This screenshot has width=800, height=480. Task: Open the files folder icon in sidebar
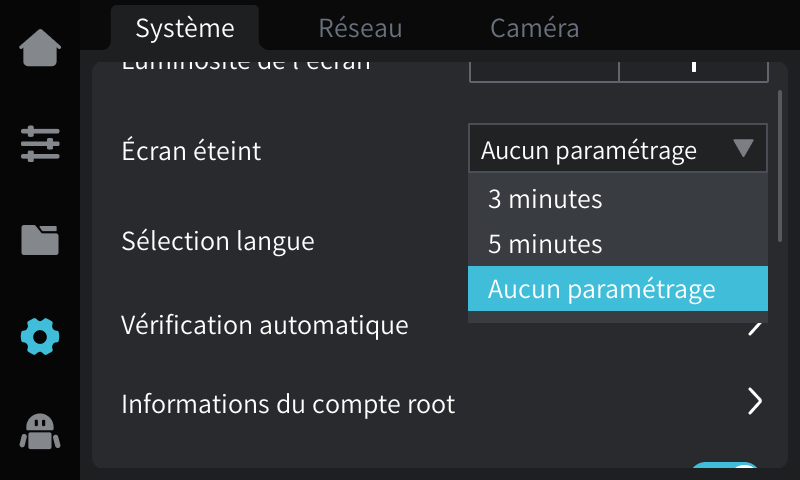point(40,239)
